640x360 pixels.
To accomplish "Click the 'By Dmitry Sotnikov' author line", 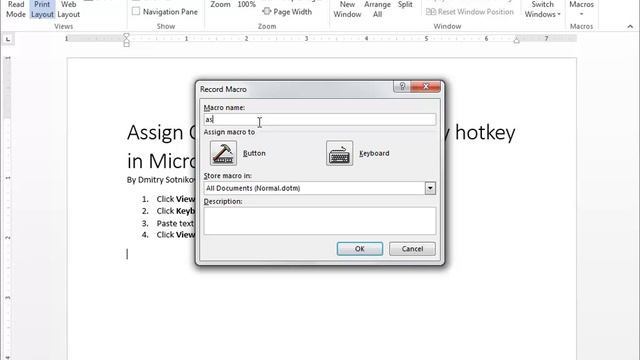I will pyautogui.click(x=161, y=180).
